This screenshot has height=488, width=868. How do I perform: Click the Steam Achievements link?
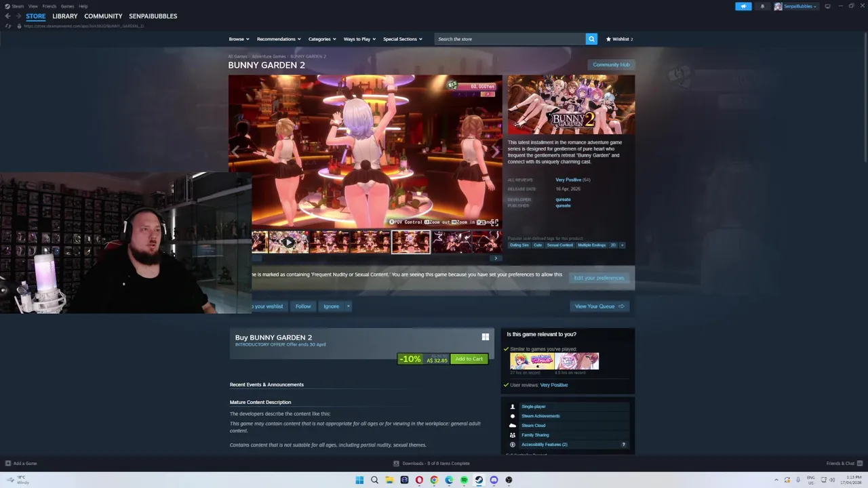(x=540, y=416)
